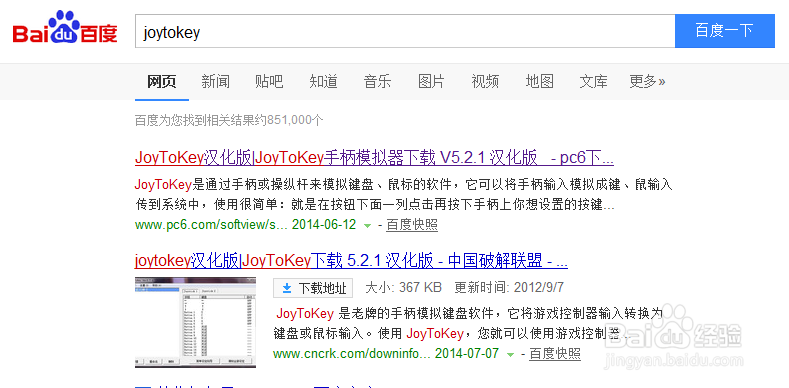The width and height of the screenshot is (789, 388).
Task: Click the 百度一下 search button
Action: coord(725,31)
